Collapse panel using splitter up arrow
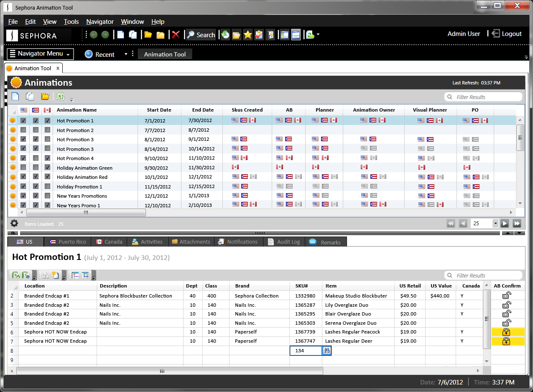533x392 pixels. click(507, 233)
